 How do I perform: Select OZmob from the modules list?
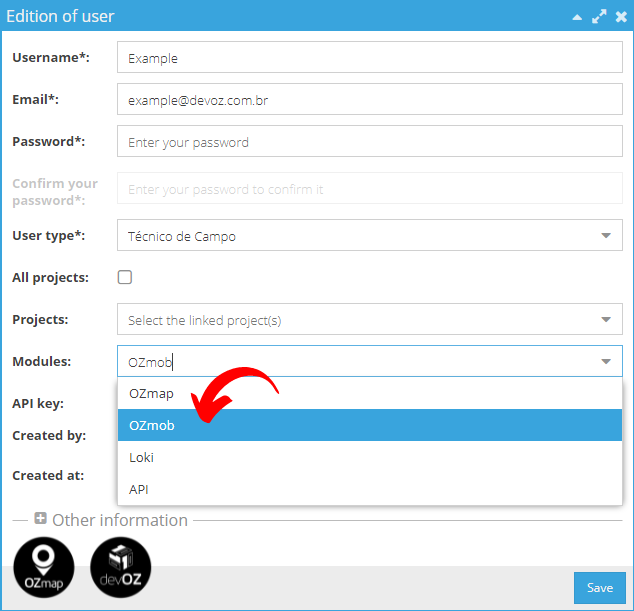(x=370, y=425)
